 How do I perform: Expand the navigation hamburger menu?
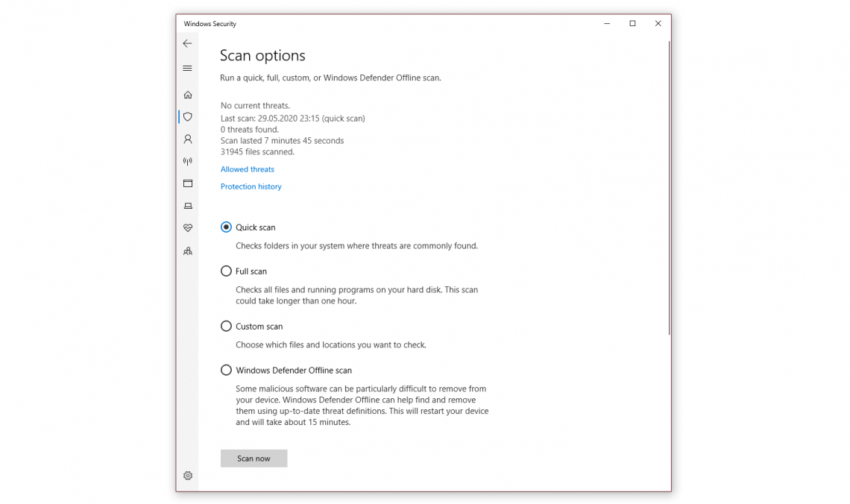pyautogui.click(x=187, y=68)
